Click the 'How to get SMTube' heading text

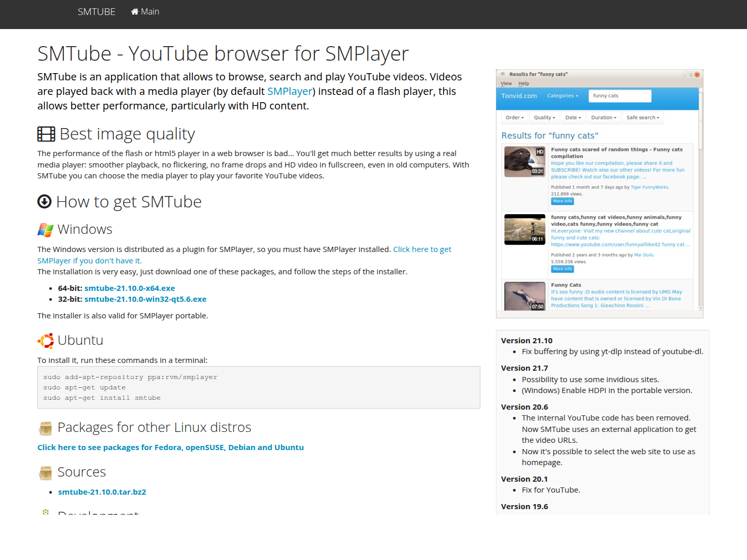tap(129, 202)
